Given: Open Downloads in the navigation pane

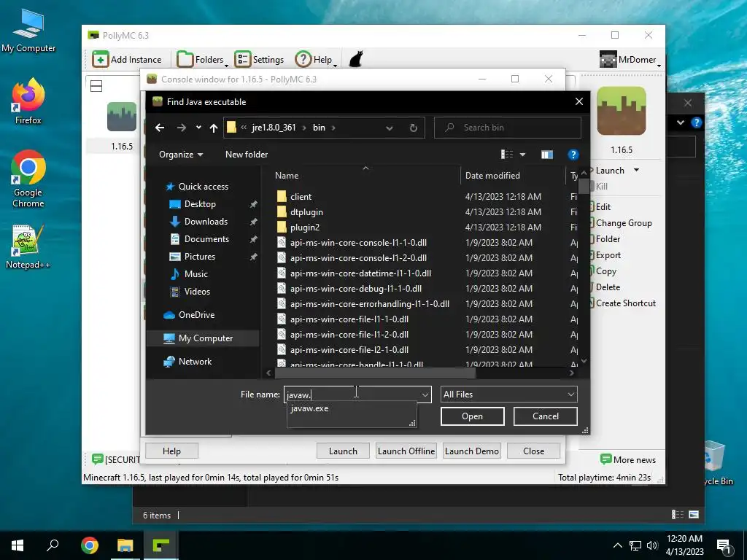Looking at the screenshot, I should [206, 222].
